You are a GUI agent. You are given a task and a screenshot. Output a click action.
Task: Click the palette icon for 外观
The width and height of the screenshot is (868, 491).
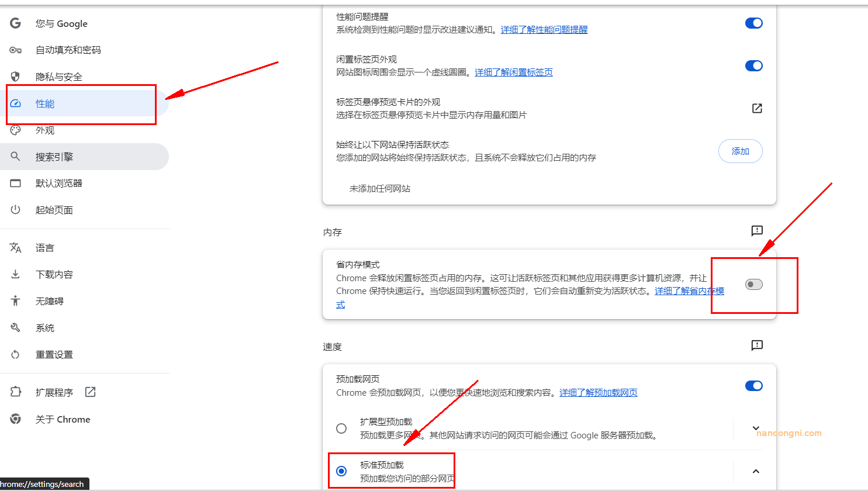pos(15,130)
